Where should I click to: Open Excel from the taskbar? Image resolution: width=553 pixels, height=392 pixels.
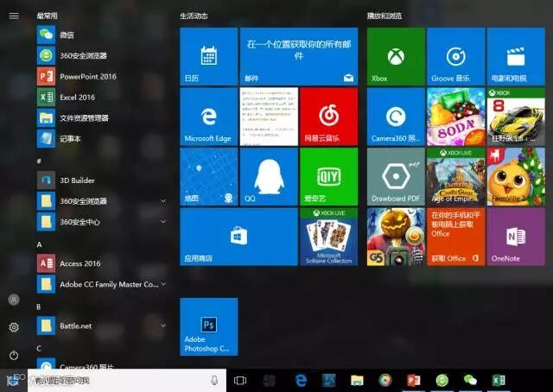[499, 381]
